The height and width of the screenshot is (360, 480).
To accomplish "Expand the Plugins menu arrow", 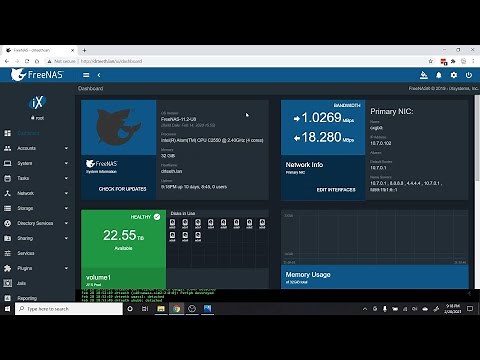I will click(66, 268).
